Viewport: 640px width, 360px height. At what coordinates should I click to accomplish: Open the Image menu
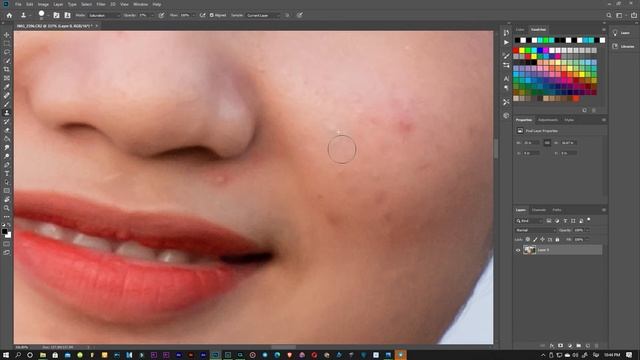(x=43, y=4)
